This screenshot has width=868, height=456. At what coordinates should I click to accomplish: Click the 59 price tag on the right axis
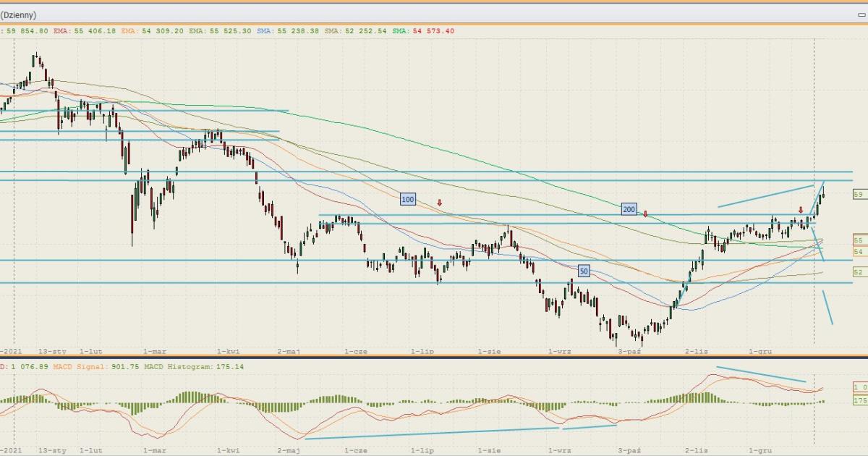coord(858,195)
